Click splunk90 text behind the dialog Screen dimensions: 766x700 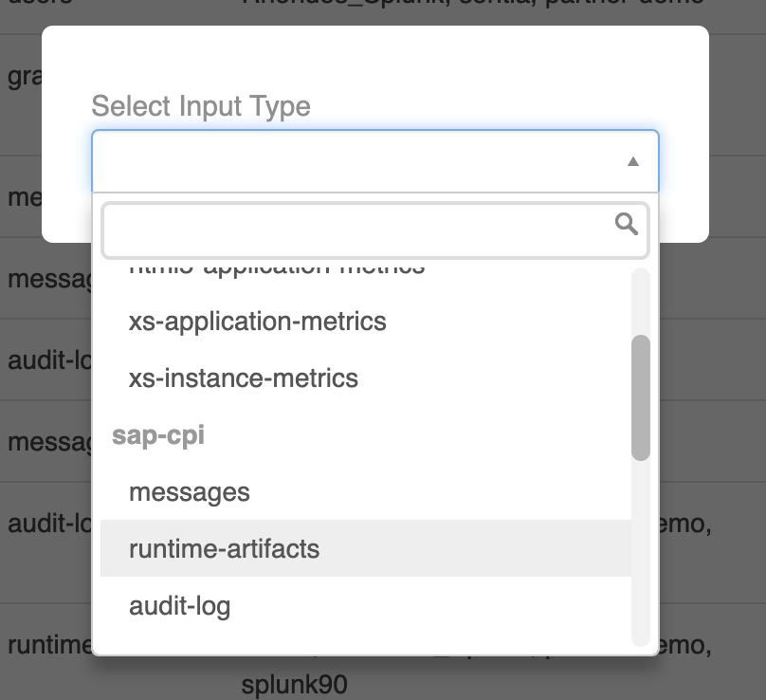pos(294,684)
